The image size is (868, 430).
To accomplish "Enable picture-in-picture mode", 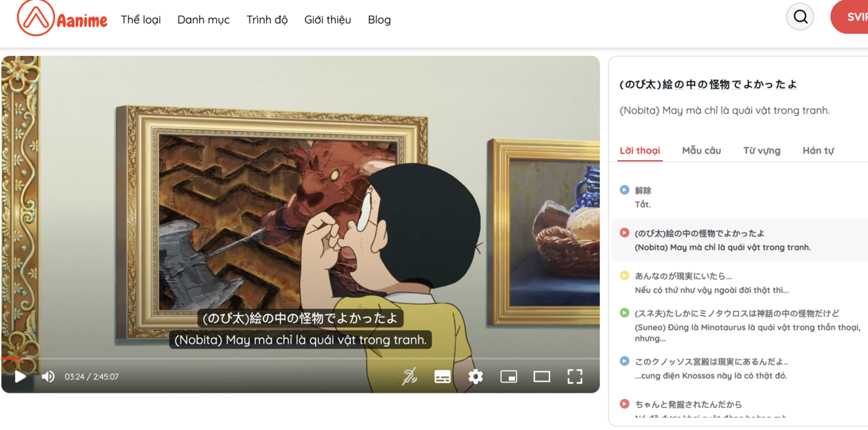I will pyautogui.click(x=509, y=376).
